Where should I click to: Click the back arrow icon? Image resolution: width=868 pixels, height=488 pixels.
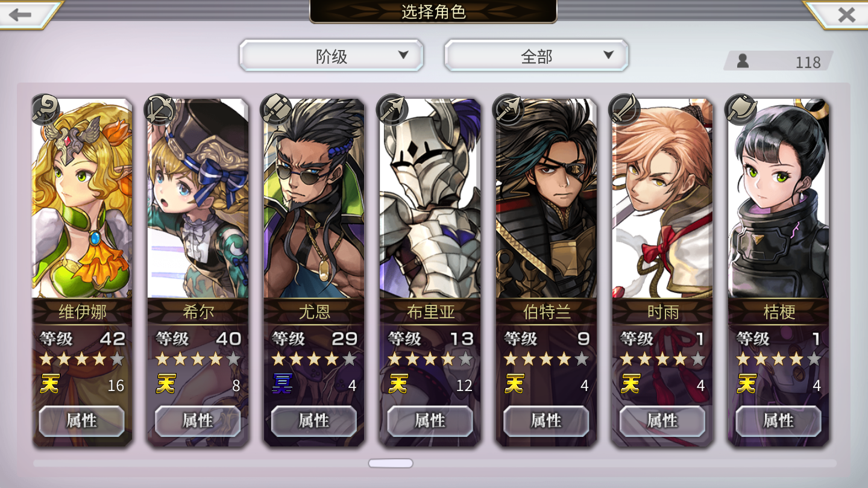(20, 14)
